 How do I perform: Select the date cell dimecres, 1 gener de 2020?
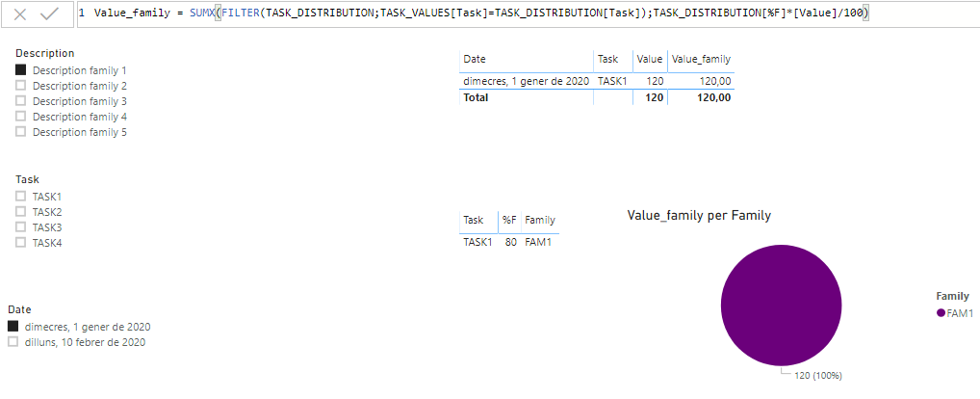tap(527, 81)
